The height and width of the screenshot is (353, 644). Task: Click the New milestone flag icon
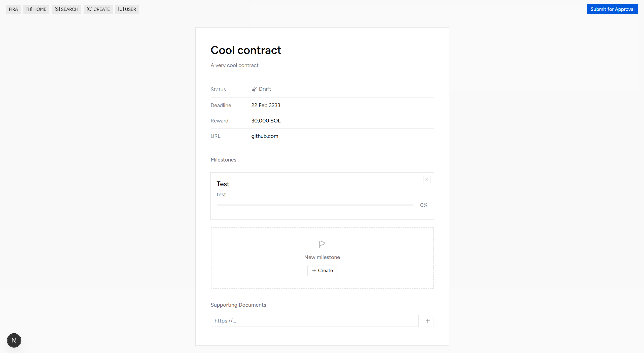322,244
